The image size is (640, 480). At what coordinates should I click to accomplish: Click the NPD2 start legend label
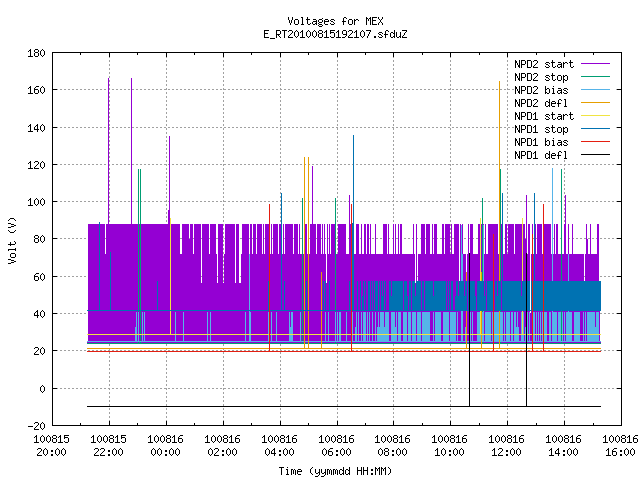click(x=544, y=64)
